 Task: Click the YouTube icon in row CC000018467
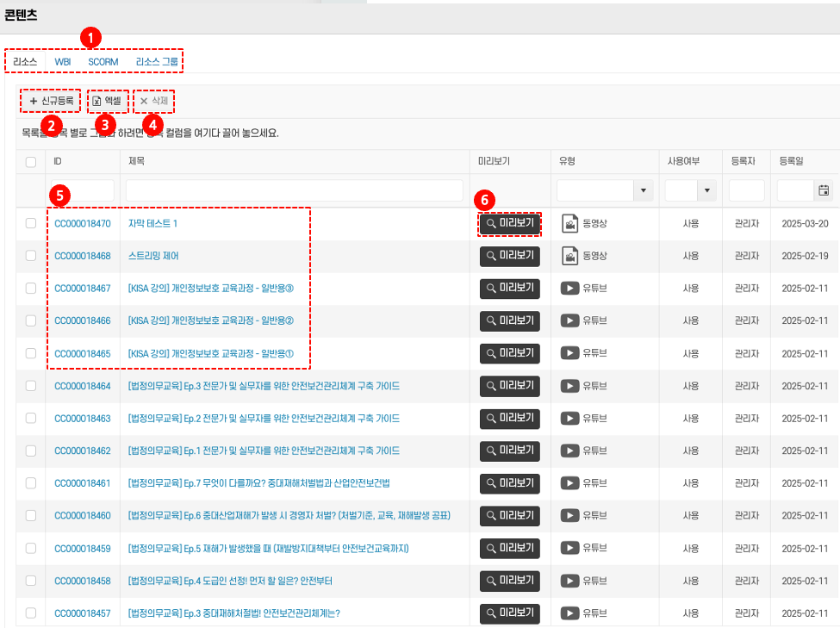[569, 289]
